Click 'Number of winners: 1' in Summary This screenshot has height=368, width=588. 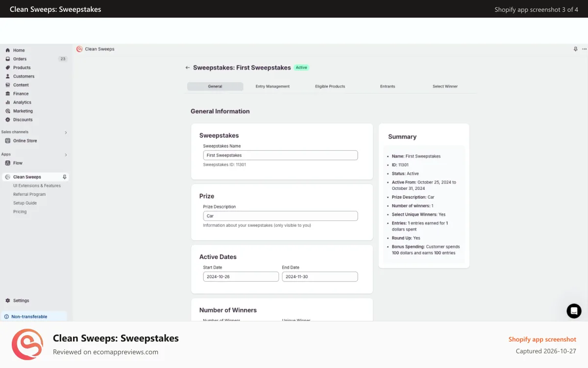(413, 206)
